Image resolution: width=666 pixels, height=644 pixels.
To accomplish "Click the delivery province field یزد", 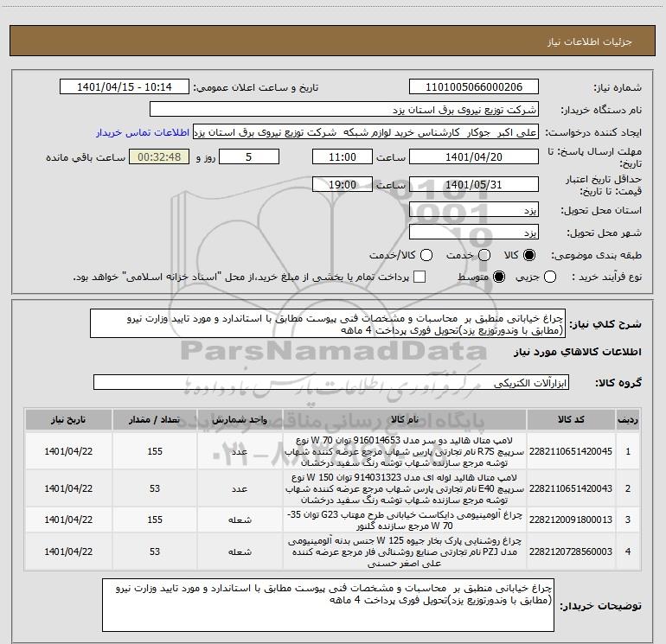I will click(x=474, y=210).
